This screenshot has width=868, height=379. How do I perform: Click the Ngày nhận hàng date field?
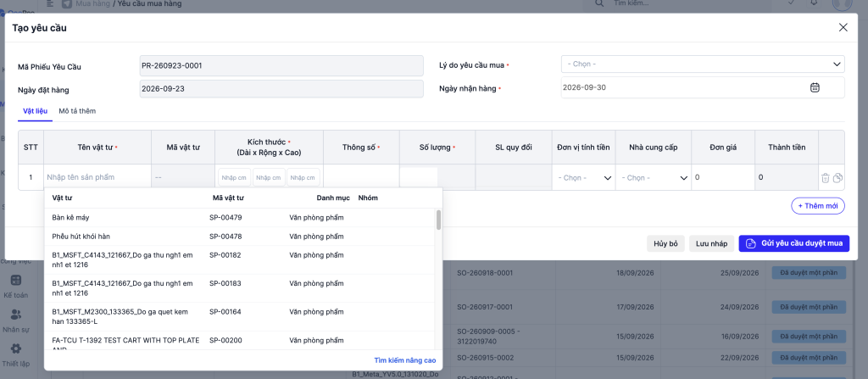click(x=703, y=87)
